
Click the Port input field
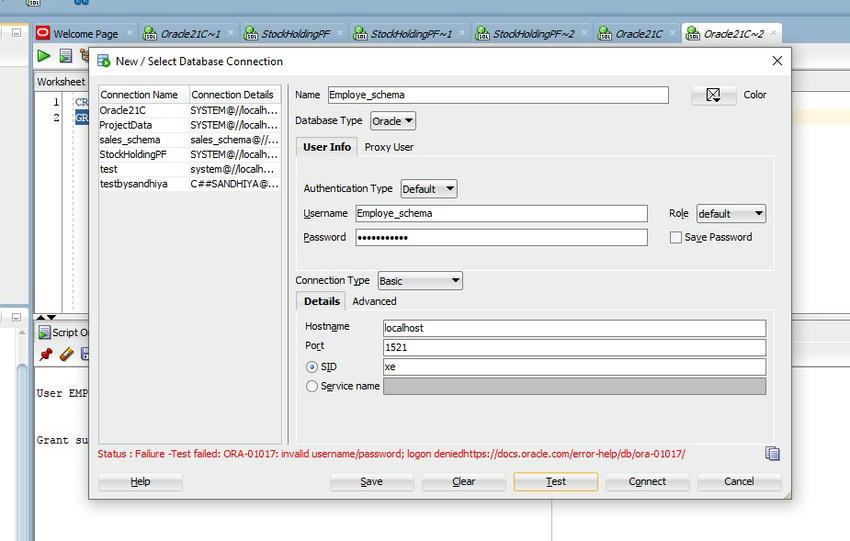(x=575, y=347)
